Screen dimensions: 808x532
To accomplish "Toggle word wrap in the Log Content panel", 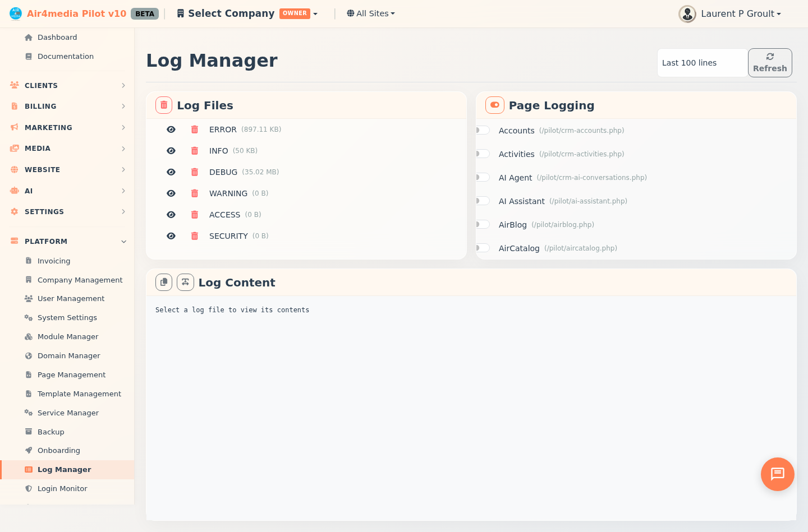I will click(185, 282).
